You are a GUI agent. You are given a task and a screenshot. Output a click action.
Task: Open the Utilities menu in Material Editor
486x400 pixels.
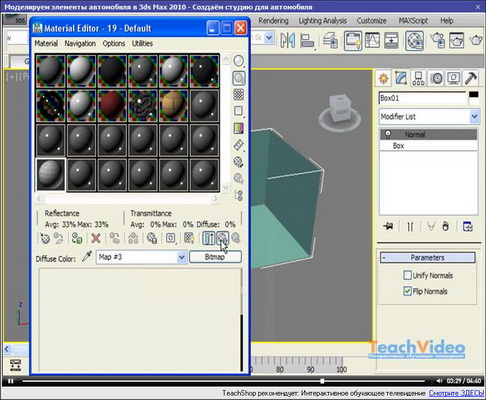(142, 43)
